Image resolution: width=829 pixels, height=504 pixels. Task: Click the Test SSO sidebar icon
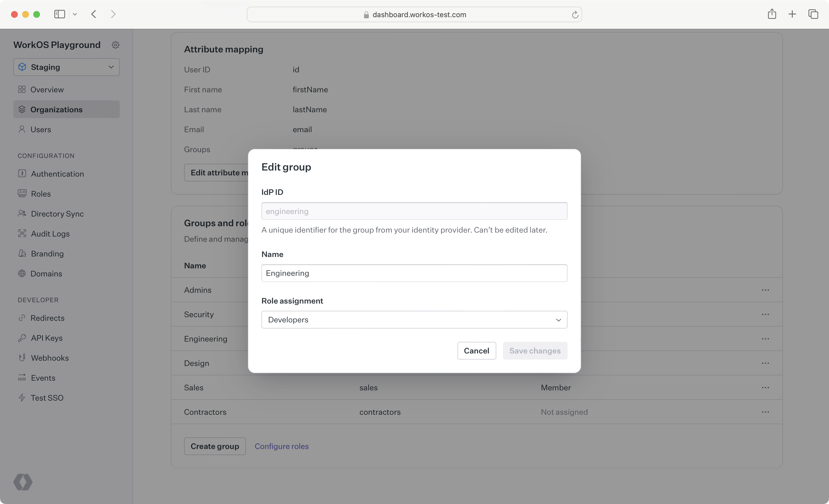[22, 397]
